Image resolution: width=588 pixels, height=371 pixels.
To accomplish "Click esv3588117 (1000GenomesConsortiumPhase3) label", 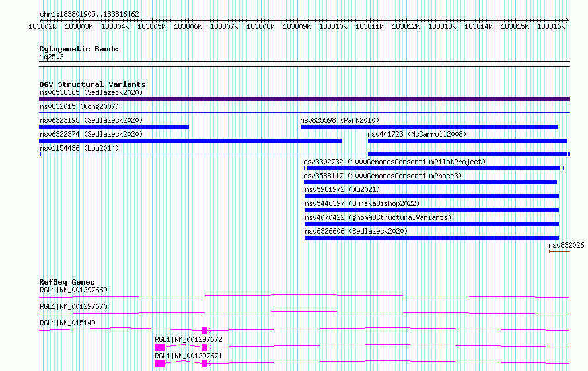I will coord(383,176).
